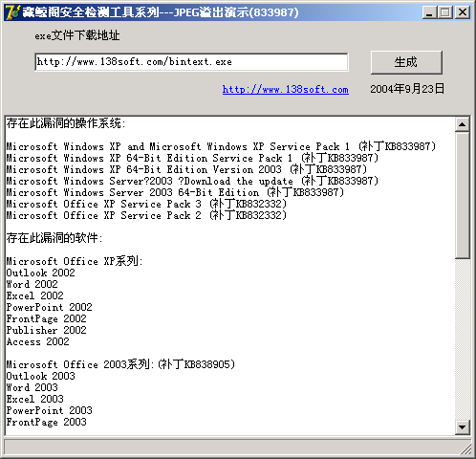Screen dimensions: 476x459
Task: Place cursor on 存在此漏洞的操作系统 line
Action: tap(66, 123)
